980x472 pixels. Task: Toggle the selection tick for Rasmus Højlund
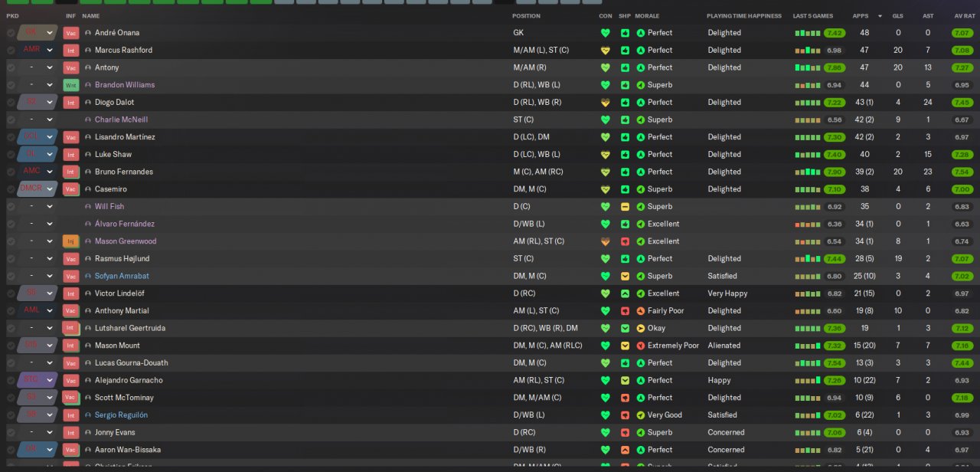click(x=11, y=259)
